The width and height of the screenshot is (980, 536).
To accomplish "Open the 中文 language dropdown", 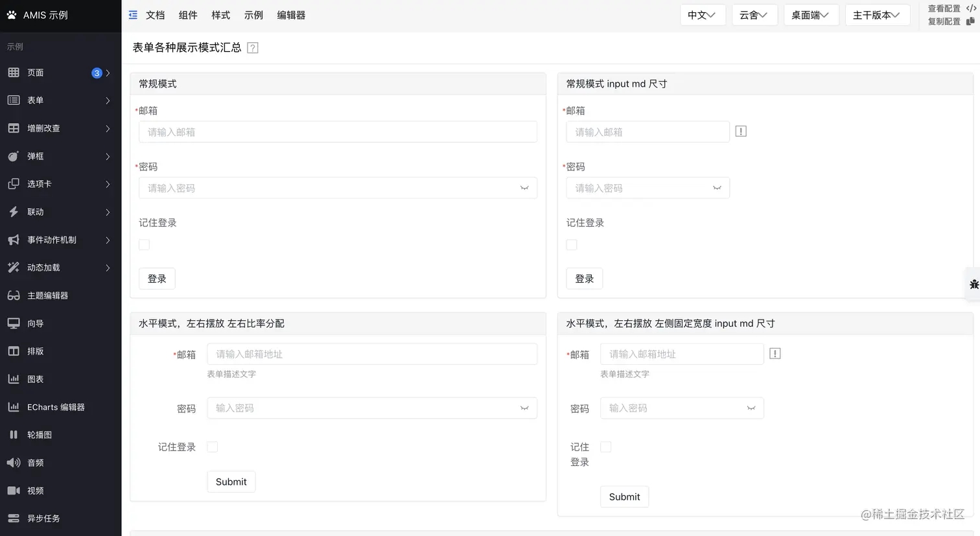I will coord(703,14).
